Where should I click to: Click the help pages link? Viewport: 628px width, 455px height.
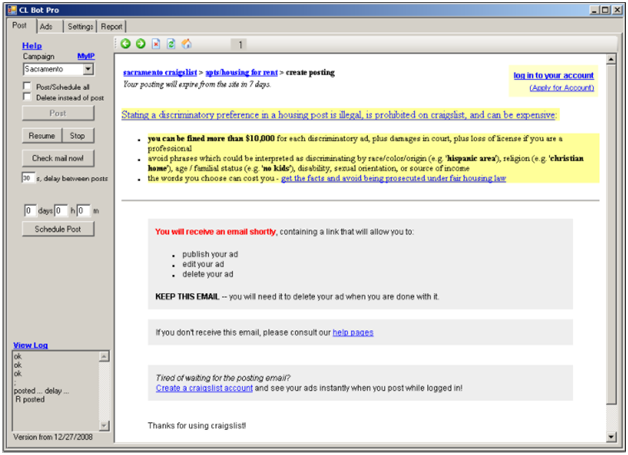pos(353,332)
